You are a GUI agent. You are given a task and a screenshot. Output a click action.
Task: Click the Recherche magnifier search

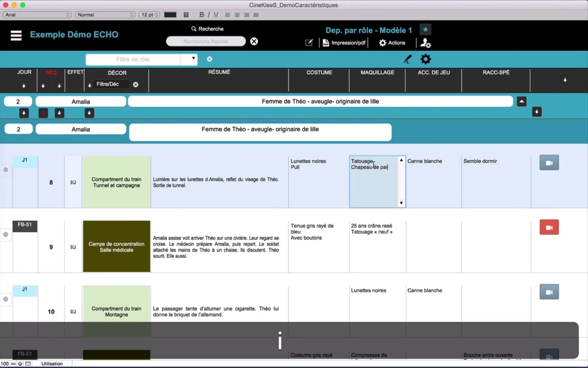[207, 29]
